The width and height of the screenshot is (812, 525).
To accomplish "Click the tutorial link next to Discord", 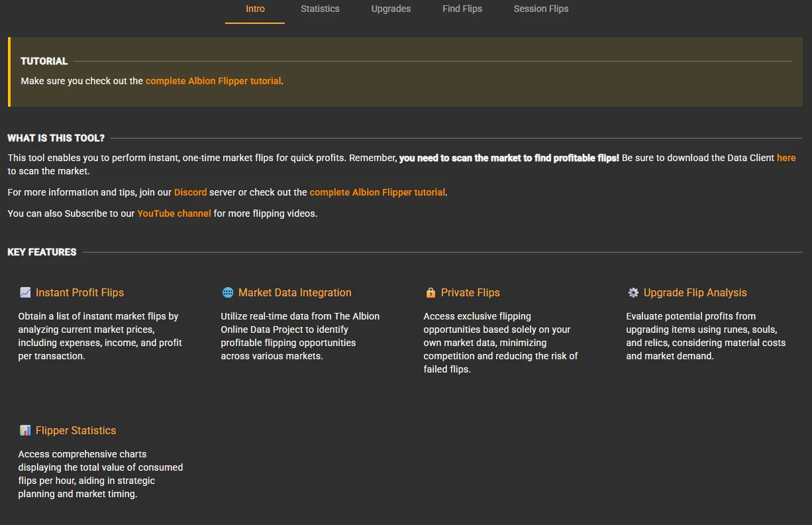I will coord(377,192).
